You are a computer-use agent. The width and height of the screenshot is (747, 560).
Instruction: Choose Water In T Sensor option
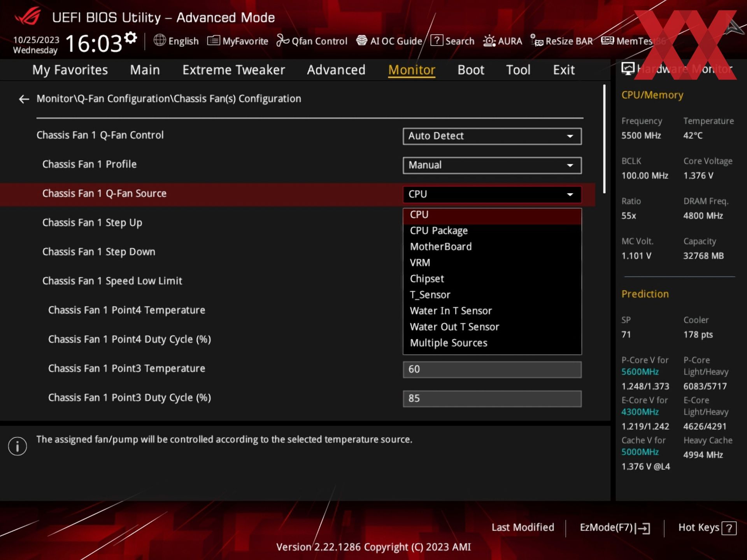click(x=492, y=311)
